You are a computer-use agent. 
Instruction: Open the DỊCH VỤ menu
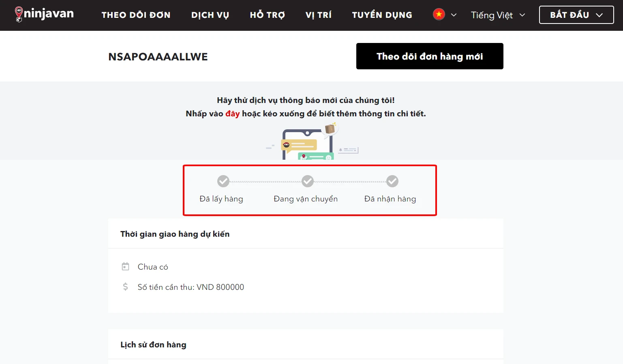(x=210, y=15)
